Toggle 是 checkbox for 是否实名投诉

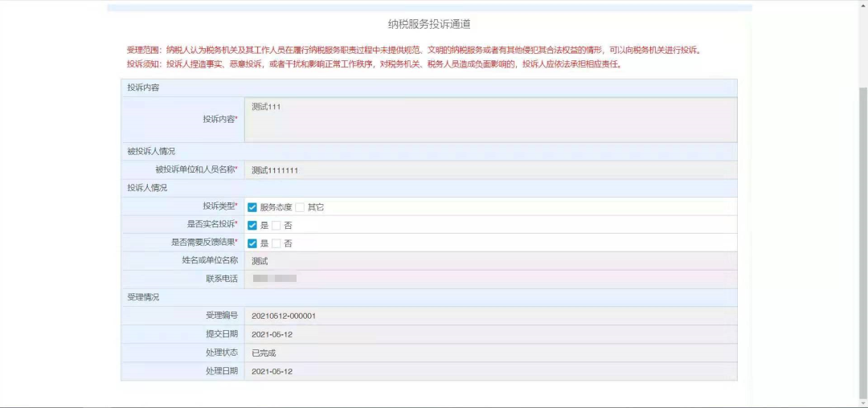pos(252,226)
